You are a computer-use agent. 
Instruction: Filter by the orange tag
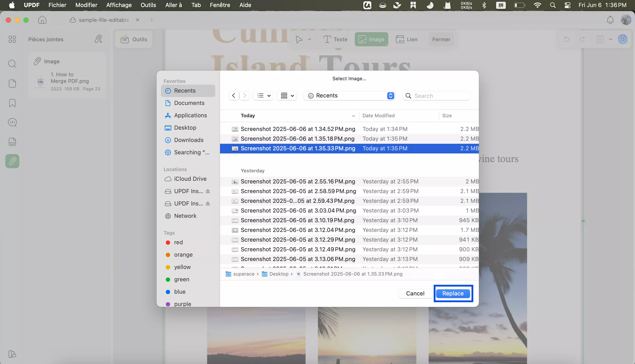click(x=188, y=254)
